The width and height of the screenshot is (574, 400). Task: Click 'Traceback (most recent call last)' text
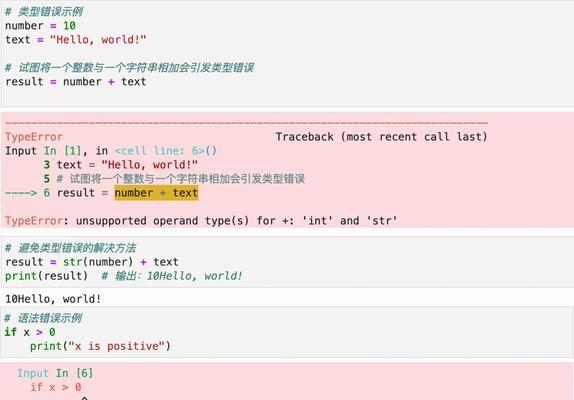[x=381, y=137]
